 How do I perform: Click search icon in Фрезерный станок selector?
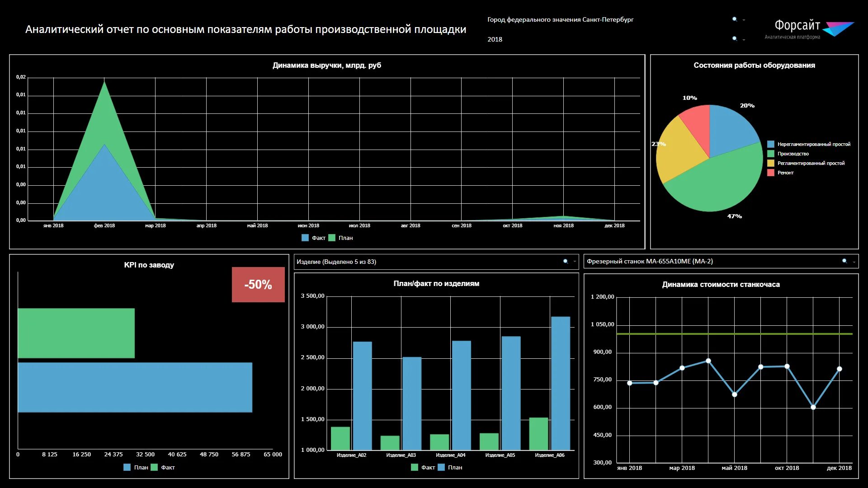tap(844, 261)
